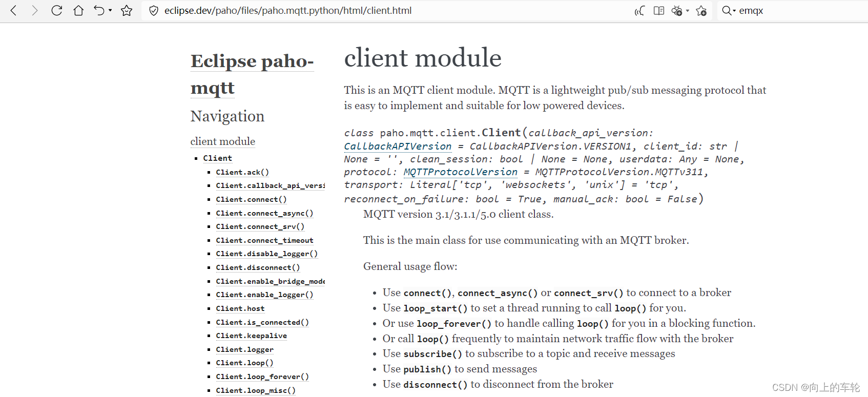Click the Navigation heading text

coord(228,116)
